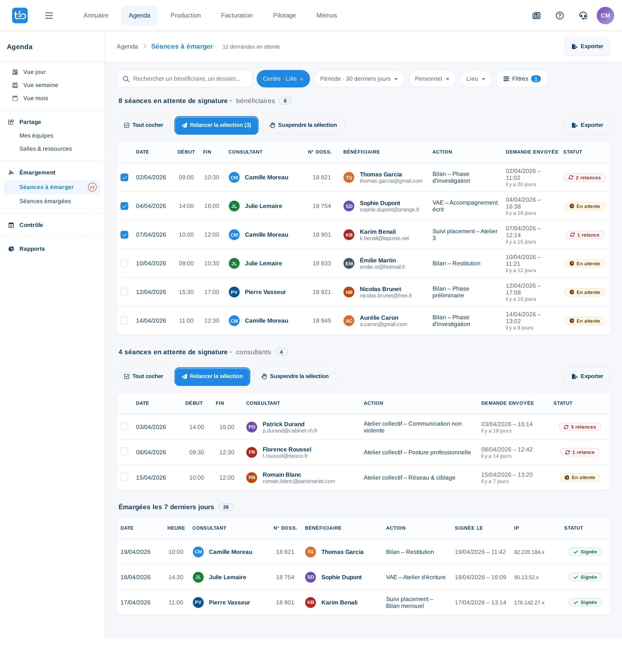Click the TG avatar of Thomas Garcia, 02/04/2026 row
622x672 pixels.
(349, 177)
